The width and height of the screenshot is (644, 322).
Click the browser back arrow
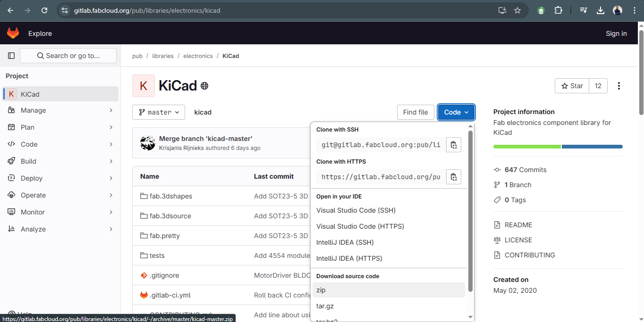(x=11, y=10)
